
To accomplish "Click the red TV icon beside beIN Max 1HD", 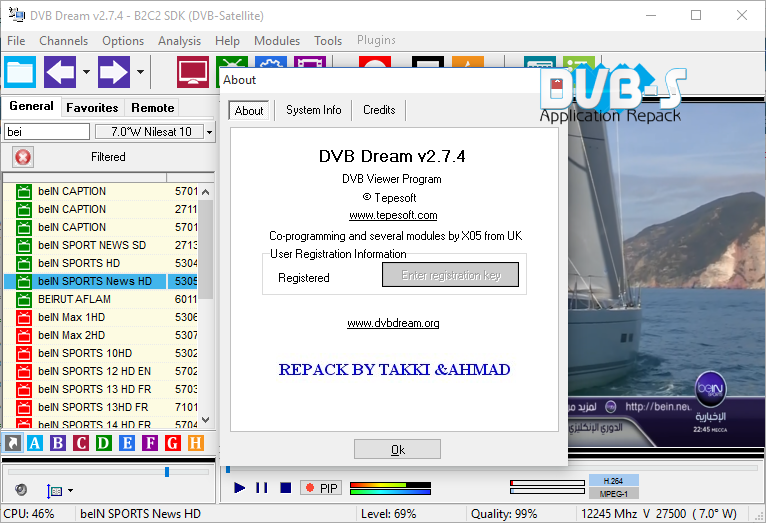I will [x=23, y=317].
